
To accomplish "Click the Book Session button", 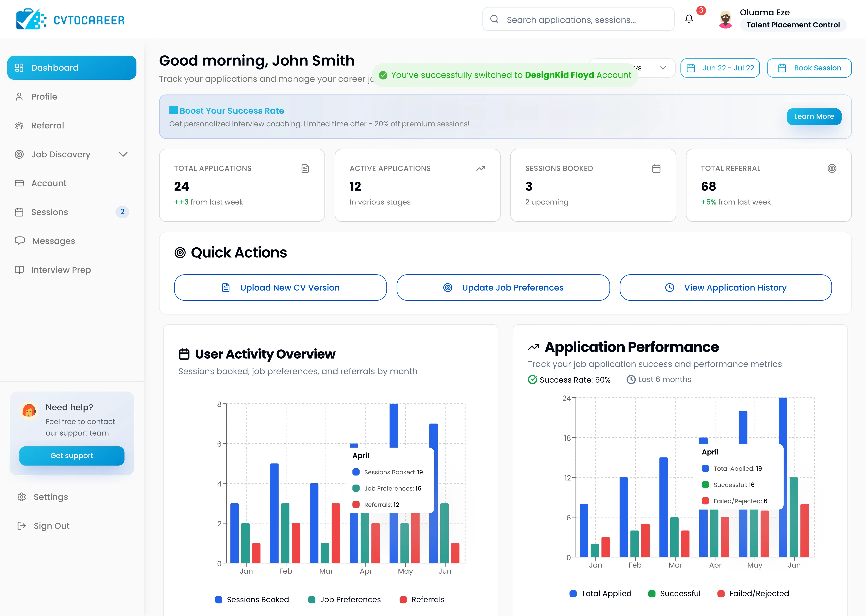I will click(x=809, y=68).
